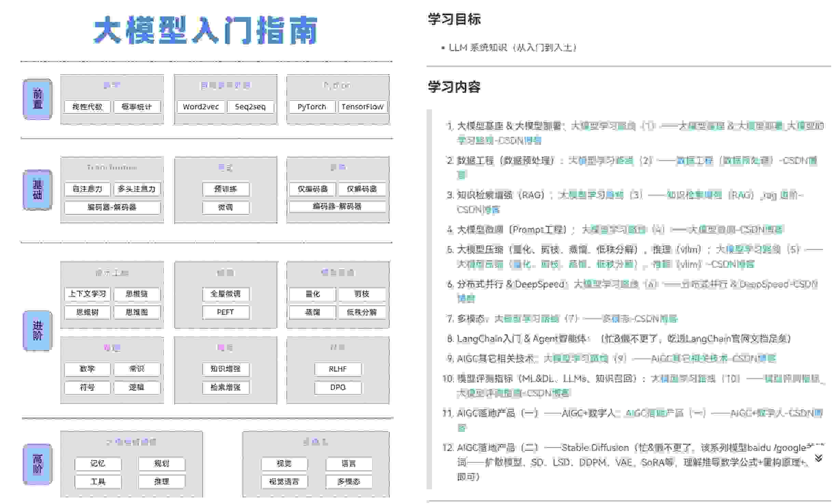
Task: Click the 逻辑 box
Action: coord(137,387)
